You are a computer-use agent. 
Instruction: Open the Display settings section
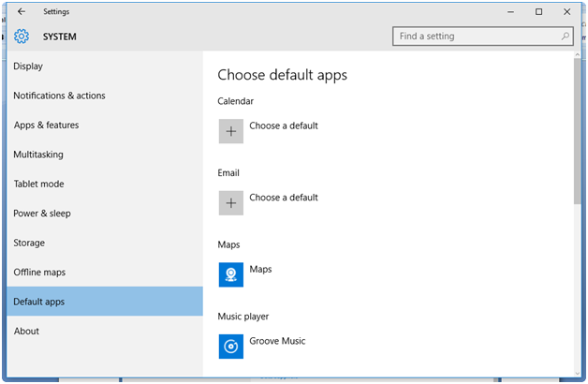click(x=28, y=66)
